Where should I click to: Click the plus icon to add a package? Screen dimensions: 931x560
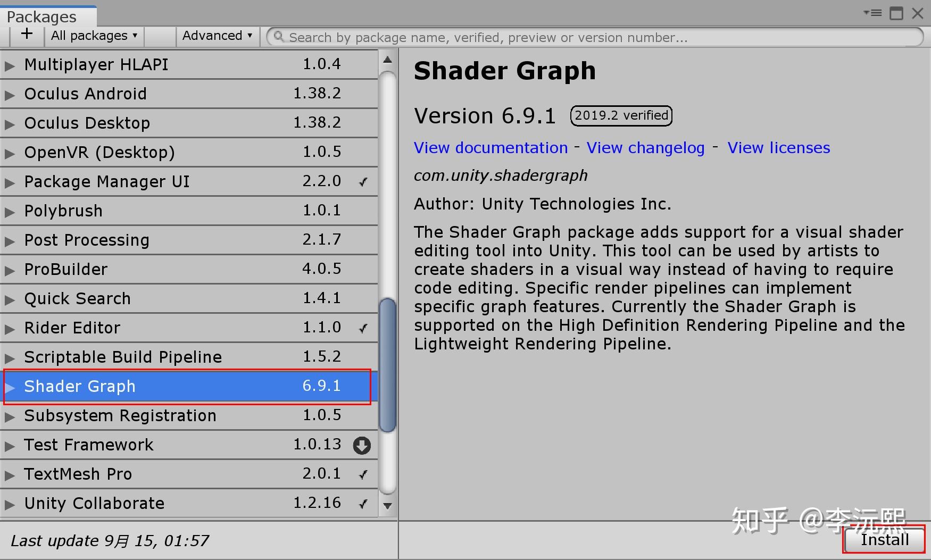point(26,35)
